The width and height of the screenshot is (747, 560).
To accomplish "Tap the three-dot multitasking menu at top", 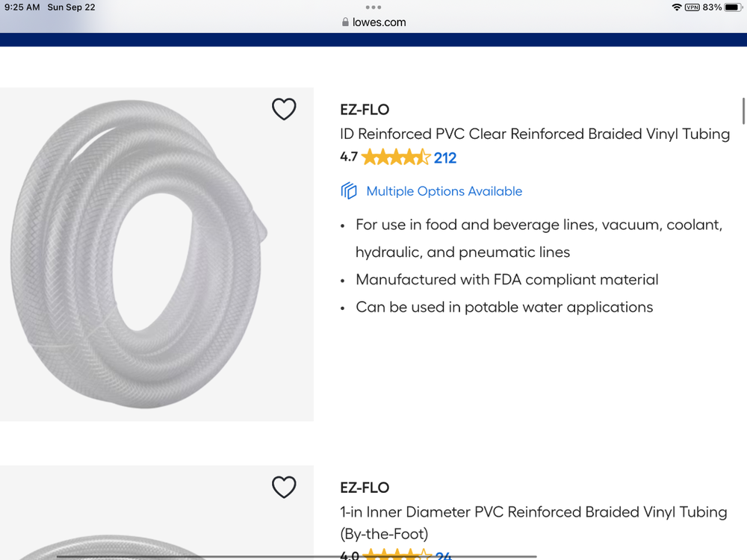I will [373, 7].
